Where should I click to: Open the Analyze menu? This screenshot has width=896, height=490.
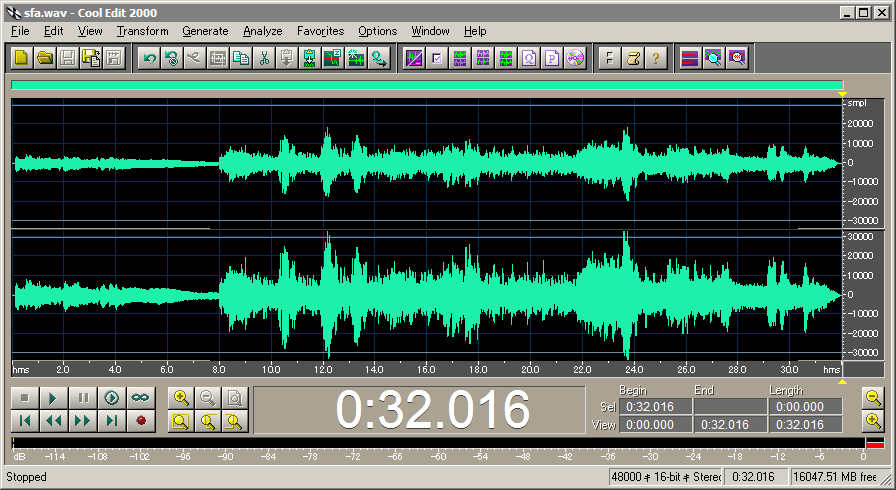[262, 31]
